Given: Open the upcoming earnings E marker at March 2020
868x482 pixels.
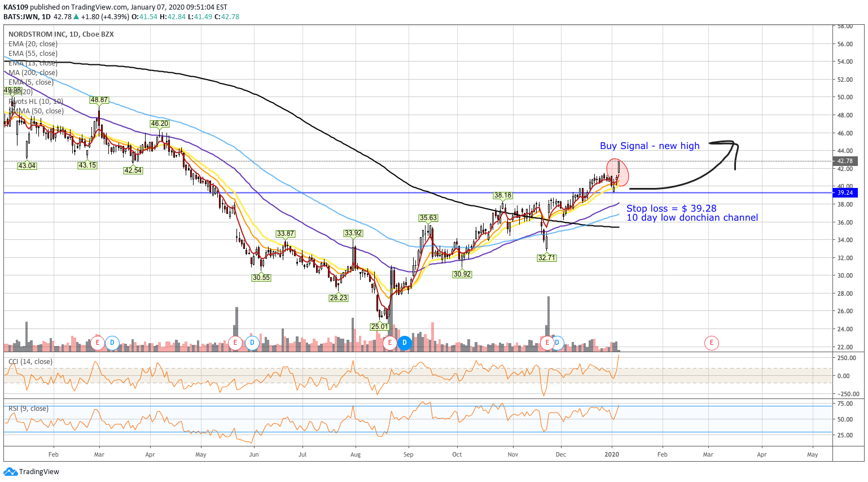Looking at the screenshot, I should [712, 343].
